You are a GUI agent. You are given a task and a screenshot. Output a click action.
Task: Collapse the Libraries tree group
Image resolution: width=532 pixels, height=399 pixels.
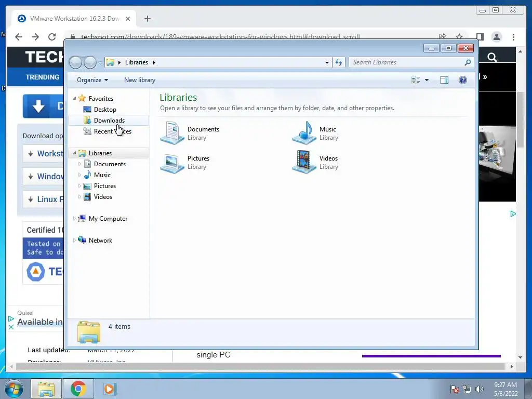pos(74,153)
